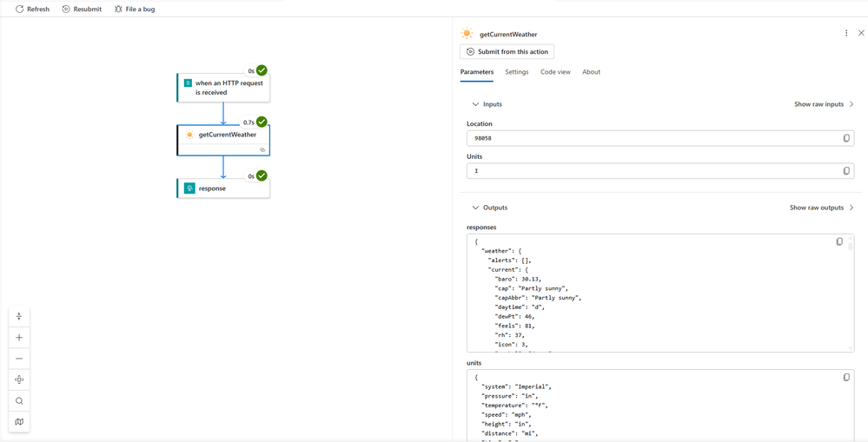Screen dimensions: 868x442
Task: Collapse the Outputs section
Action: point(475,208)
